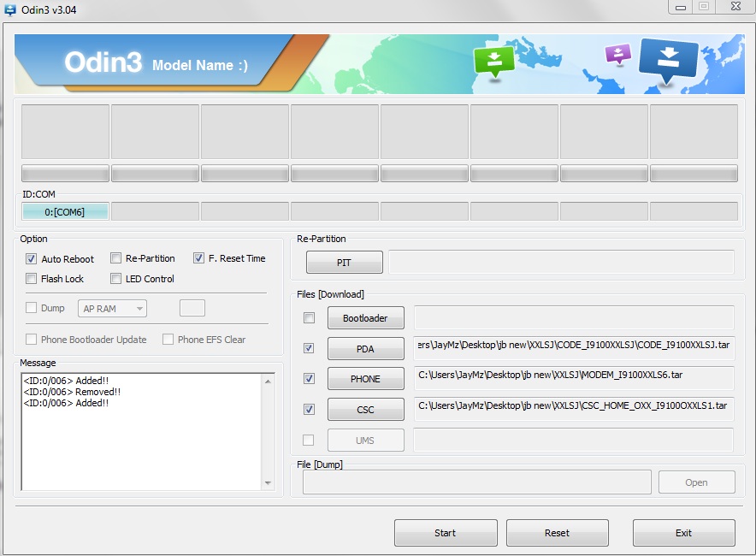The image size is (756, 556).
Task: Uncheck the PDA file checkbox
Action: (x=309, y=347)
